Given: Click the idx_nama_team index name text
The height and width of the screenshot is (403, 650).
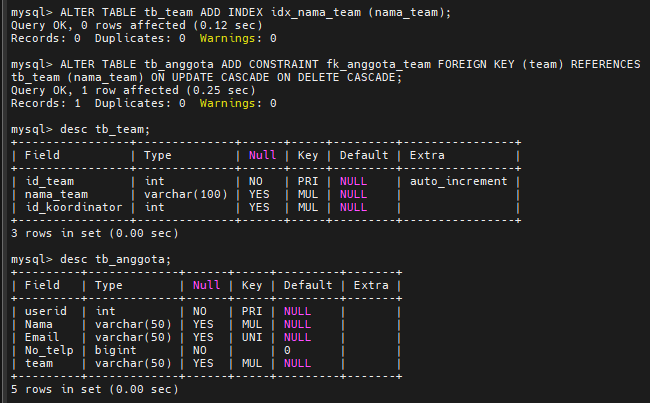Looking at the screenshot, I should [316, 12].
